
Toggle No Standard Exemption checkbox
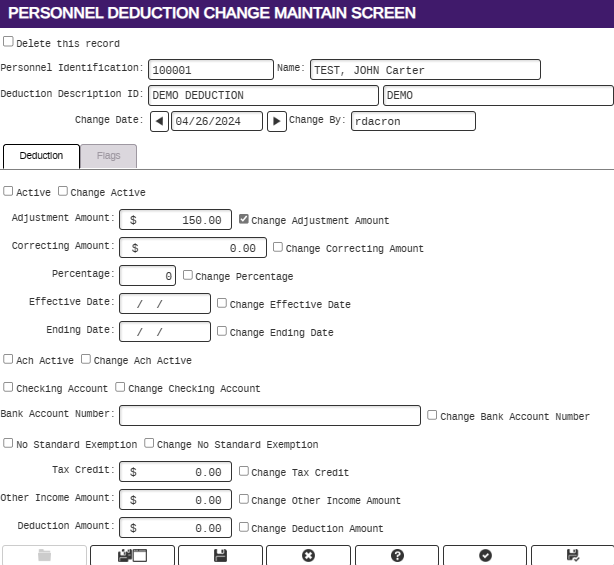click(8, 443)
